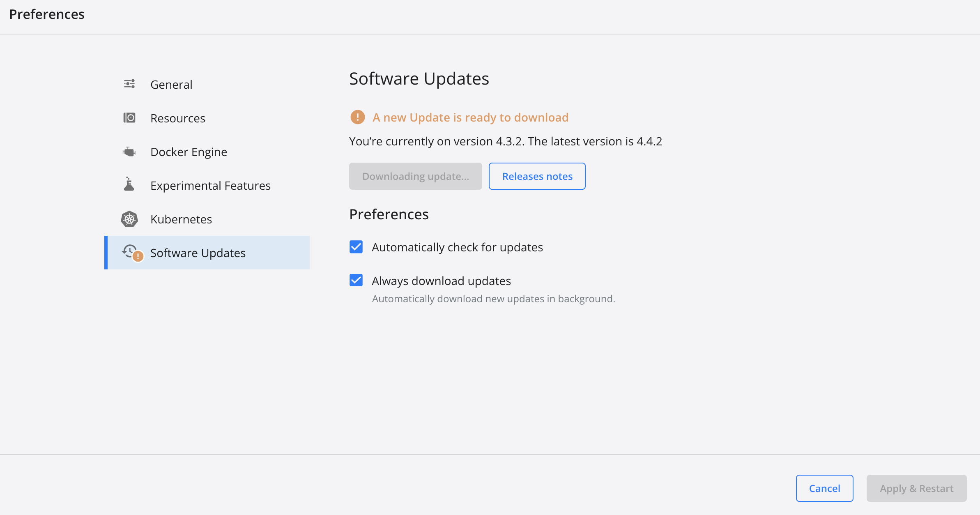The height and width of the screenshot is (515, 980).
Task: Click the Apply & Restart button
Action: [916, 488]
